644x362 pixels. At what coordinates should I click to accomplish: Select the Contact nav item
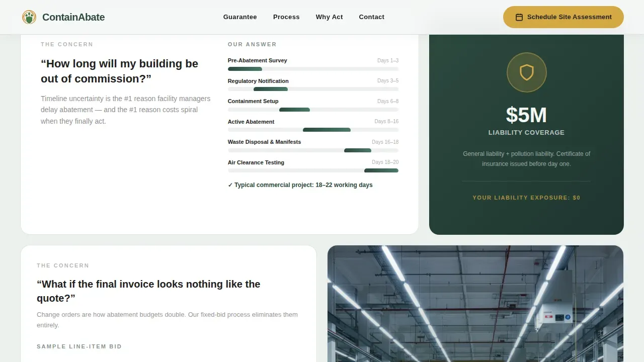click(372, 17)
